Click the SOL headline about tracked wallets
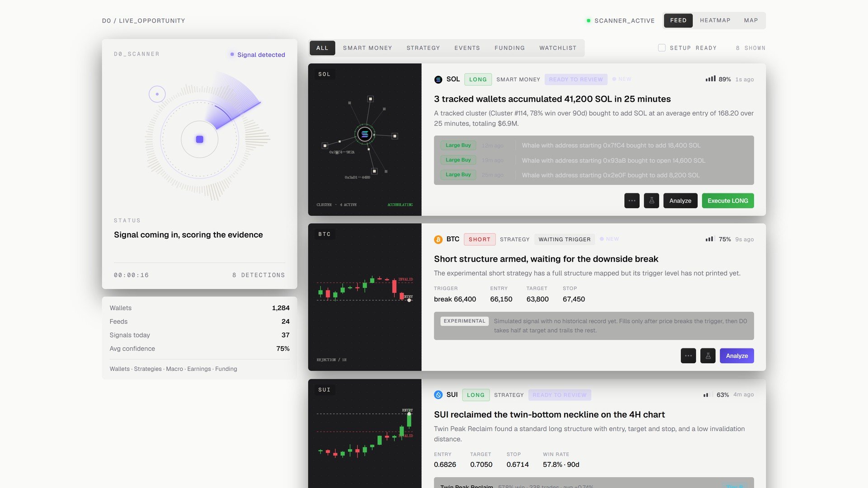Screen dimensions: 868x488 552,99
